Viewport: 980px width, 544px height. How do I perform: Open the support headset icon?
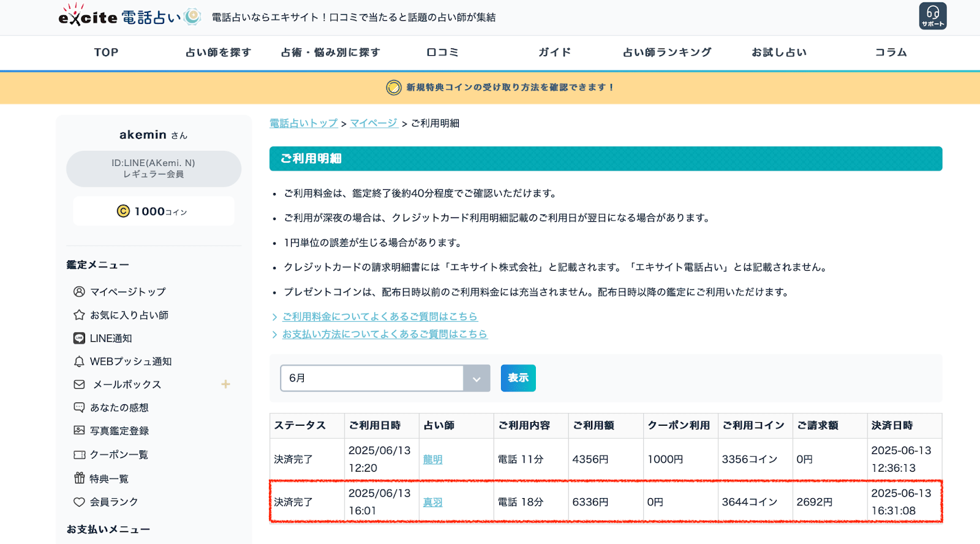932,16
